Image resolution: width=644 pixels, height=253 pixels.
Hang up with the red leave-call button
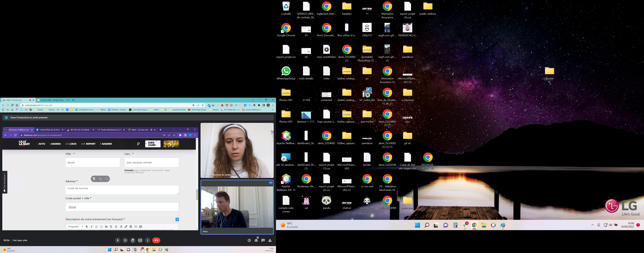click(x=156, y=240)
